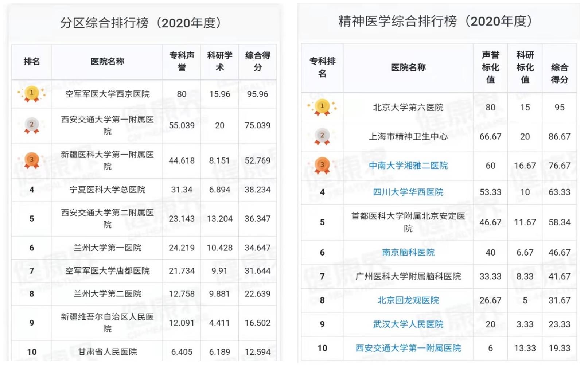588x366 pixels.
Task: Click the 31.67 score value
Action: click(560, 300)
